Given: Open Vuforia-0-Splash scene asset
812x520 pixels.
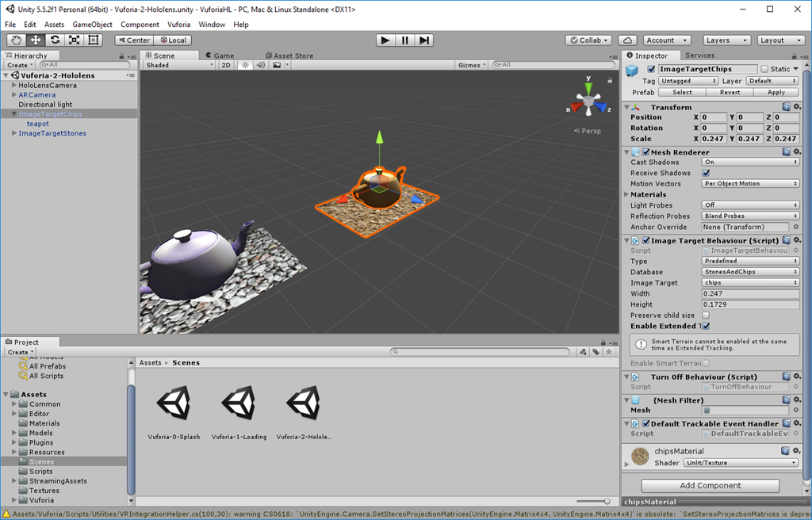Looking at the screenshot, I should (x=174, y=413).
